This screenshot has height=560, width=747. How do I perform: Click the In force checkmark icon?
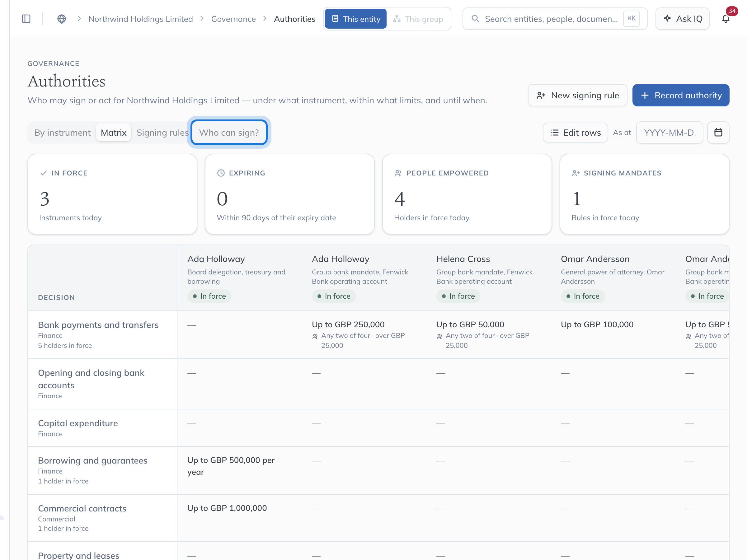click(44, 173)
